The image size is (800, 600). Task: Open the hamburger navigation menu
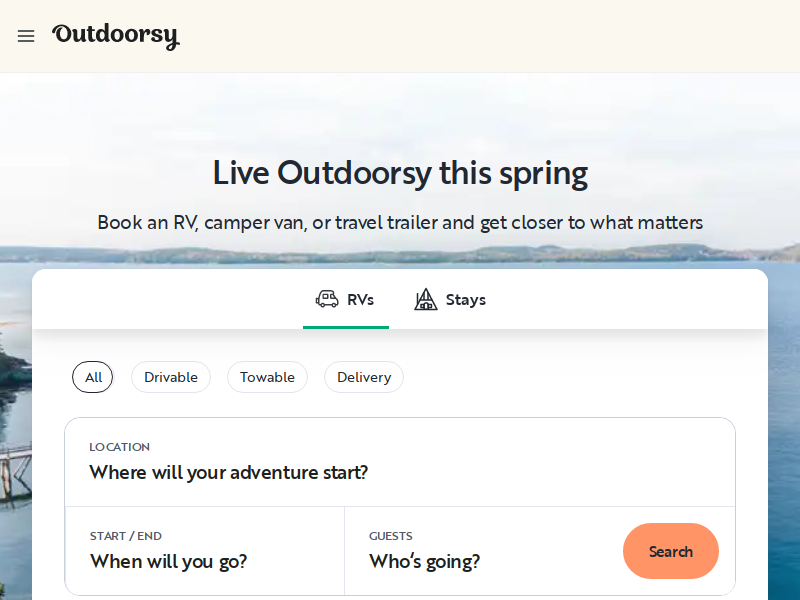click(x=26, y=36)
